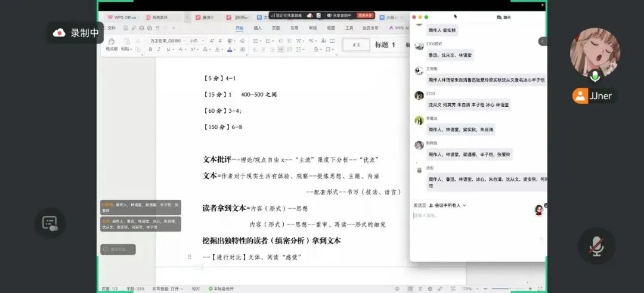
Task: Right-align the paragraph text
Action: tap(272, 50)
